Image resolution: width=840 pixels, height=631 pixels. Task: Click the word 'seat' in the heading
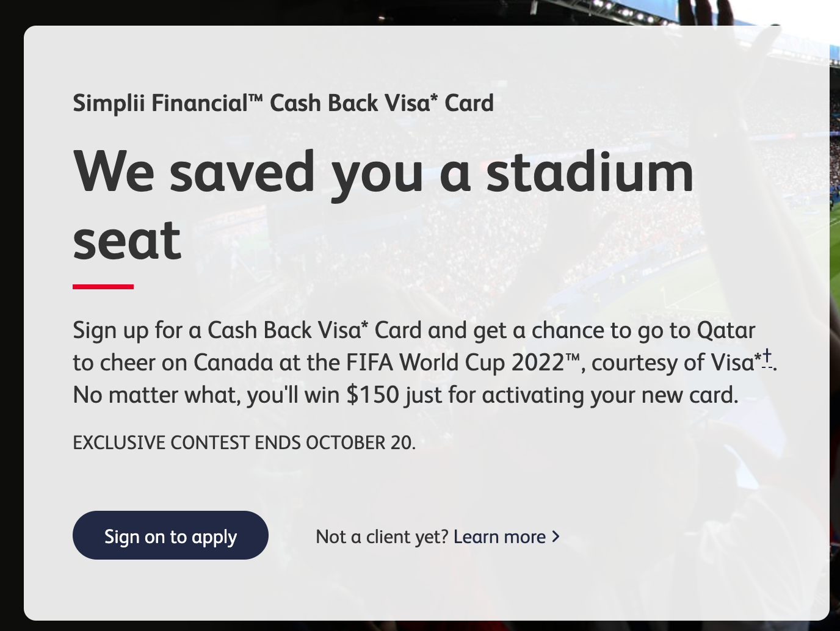point(127,240)
